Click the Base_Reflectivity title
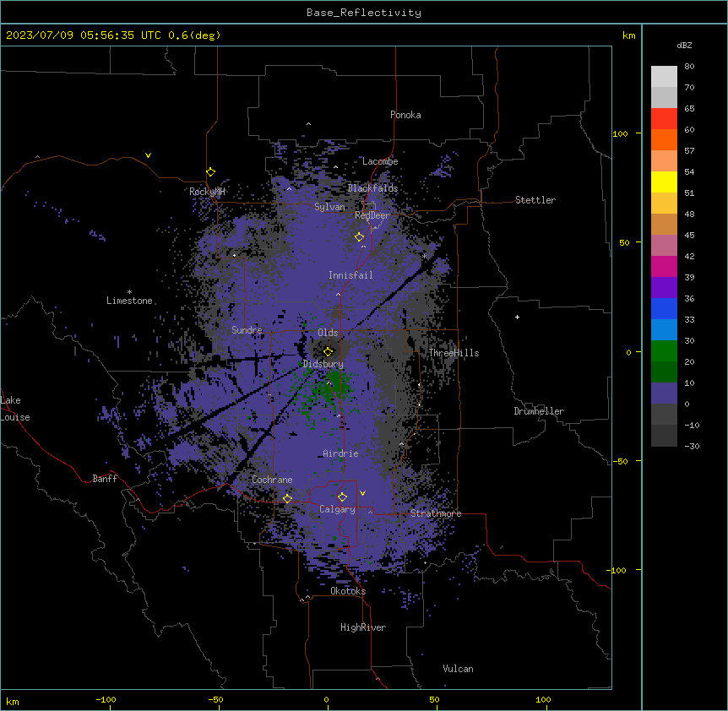The image size is (728, 711). (364, 13)
